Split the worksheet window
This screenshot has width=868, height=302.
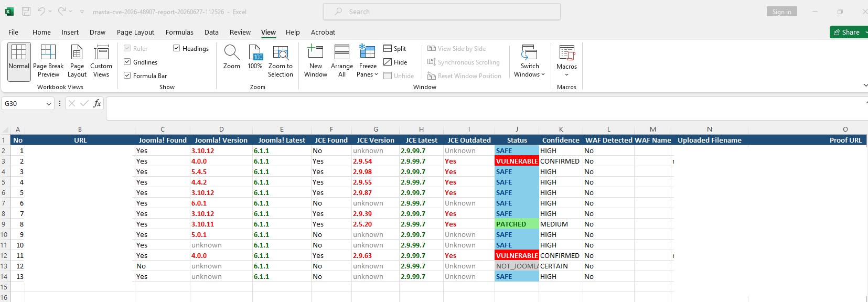pos(395,48)
